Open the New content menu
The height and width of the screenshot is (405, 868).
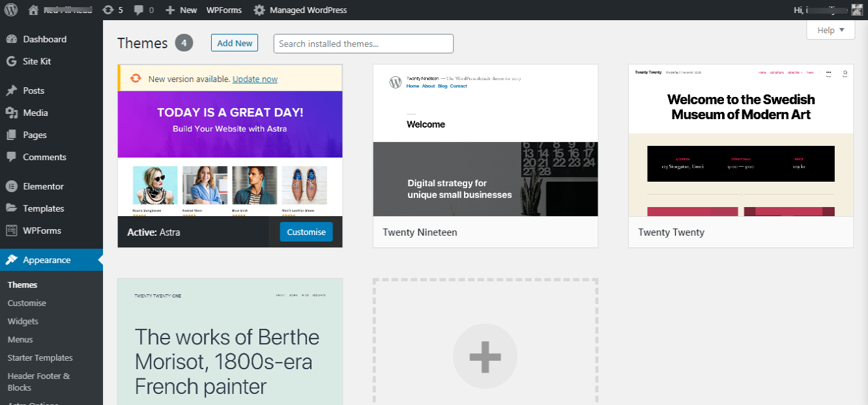pos(181,10)
